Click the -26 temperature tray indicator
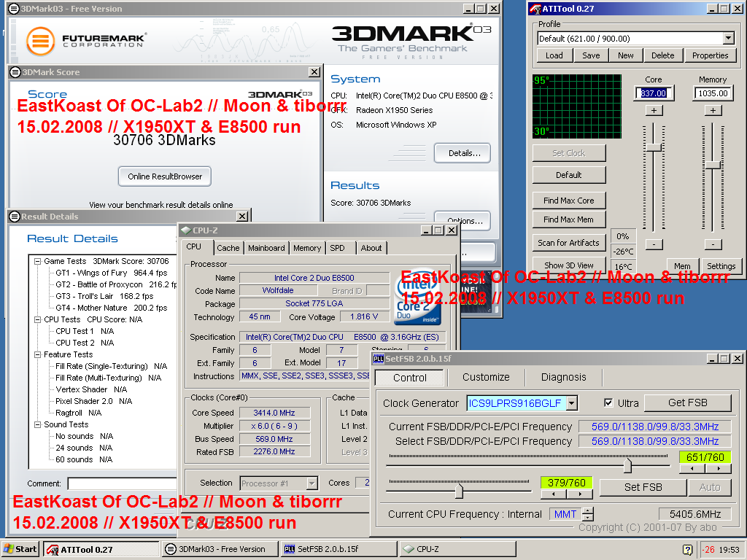Viewport: 747px width, 560px height. [709, 550]
